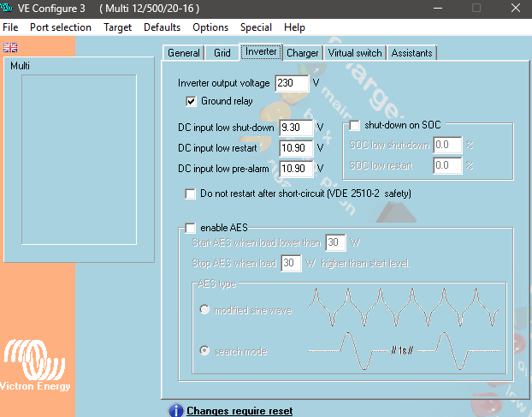The width and height of the screenshot is (532, 417).
Task: Open the File menu
Action: [x=10, y=27]
